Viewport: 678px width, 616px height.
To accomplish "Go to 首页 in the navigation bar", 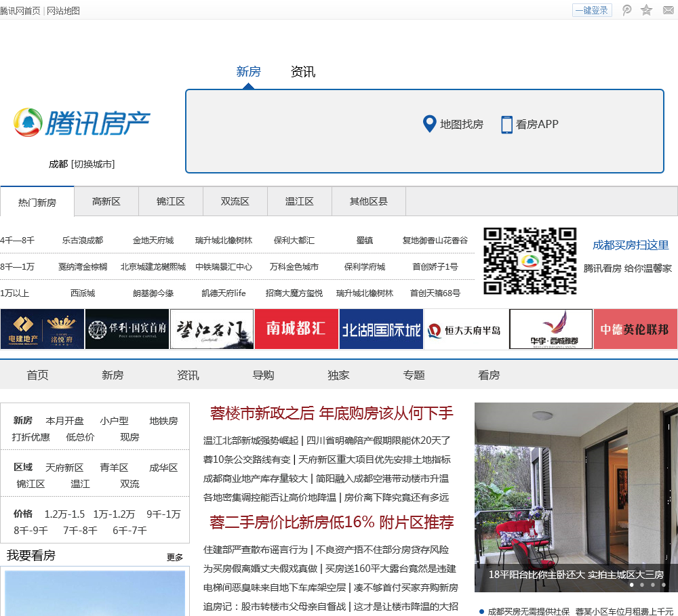I will (37, 375).
